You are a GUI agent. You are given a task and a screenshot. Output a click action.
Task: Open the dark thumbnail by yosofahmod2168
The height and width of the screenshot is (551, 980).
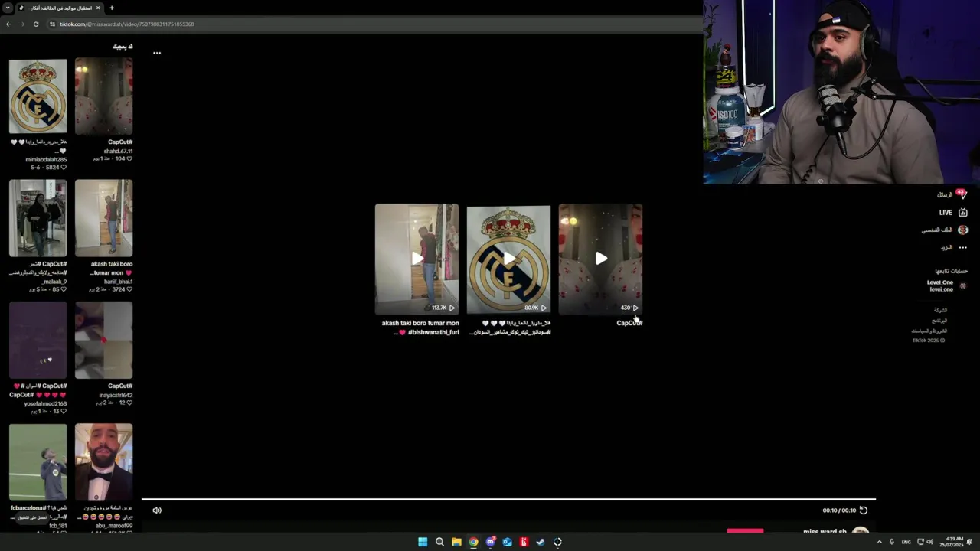pyautogui.click(x=38, y=340)
